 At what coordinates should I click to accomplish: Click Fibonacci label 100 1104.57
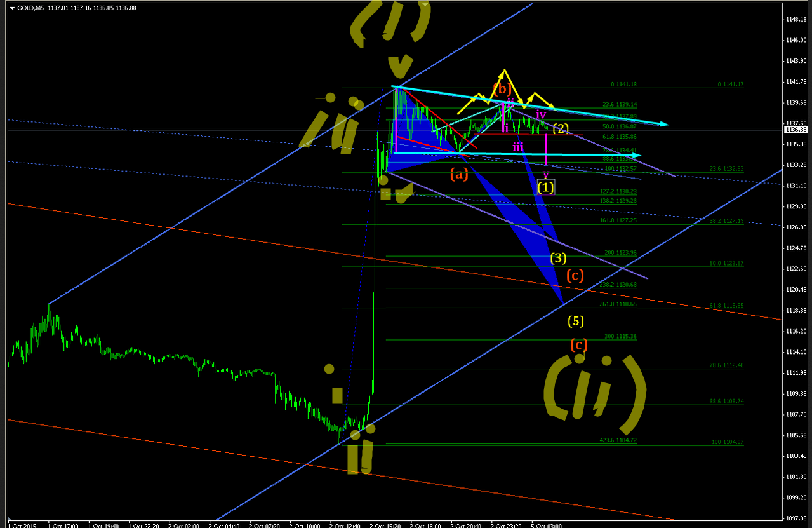click(x=728, y=442)
